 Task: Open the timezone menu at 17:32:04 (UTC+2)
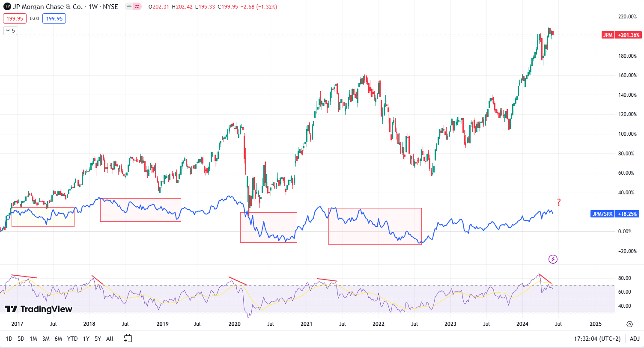click(597, 339)
